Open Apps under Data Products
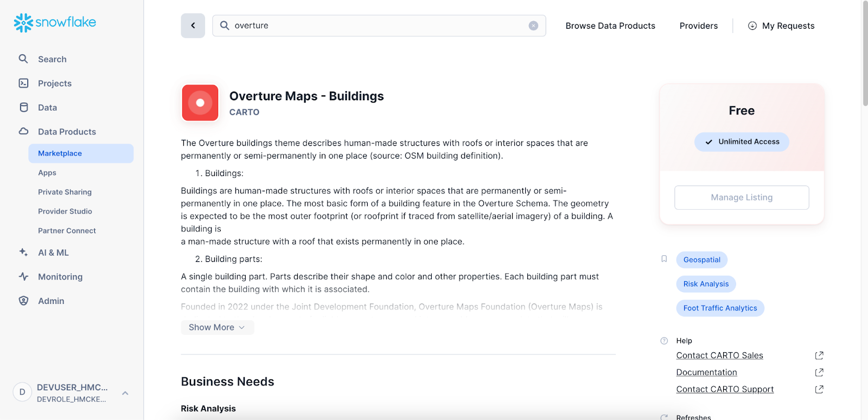The image size is (868, 420). click(x=47, y=173)
